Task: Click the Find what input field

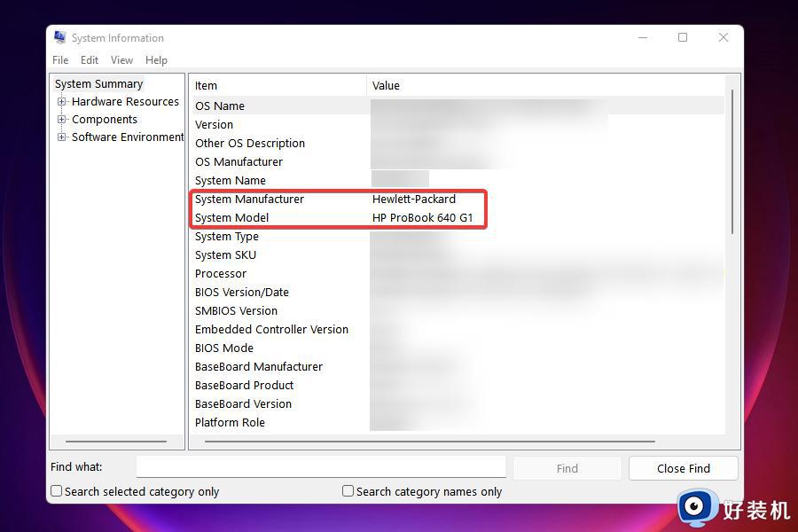Action: pos(321,467)
